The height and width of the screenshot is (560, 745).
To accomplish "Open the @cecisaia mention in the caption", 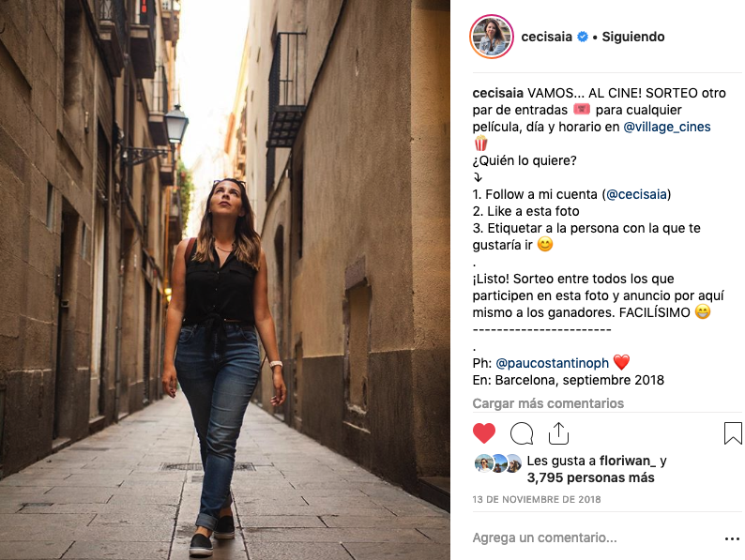I will pyautogui.click(x=636, y=194).
